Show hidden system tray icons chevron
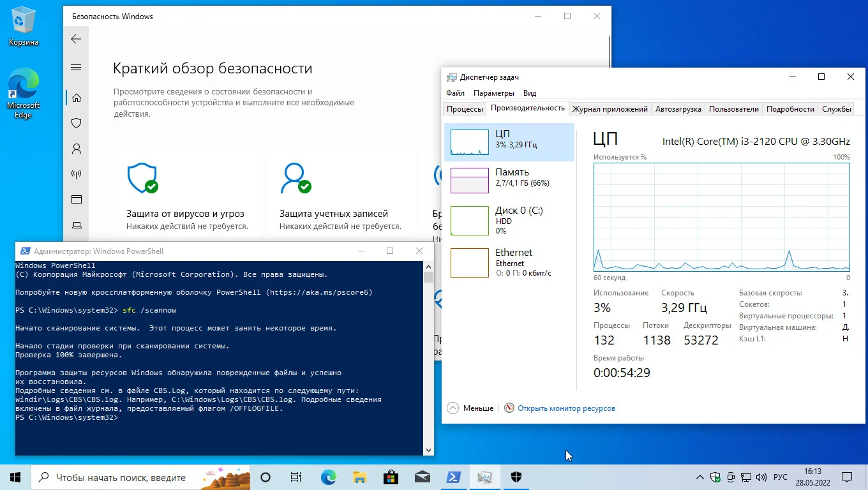This screenshot has width=868, height=490. click(700, 477)
